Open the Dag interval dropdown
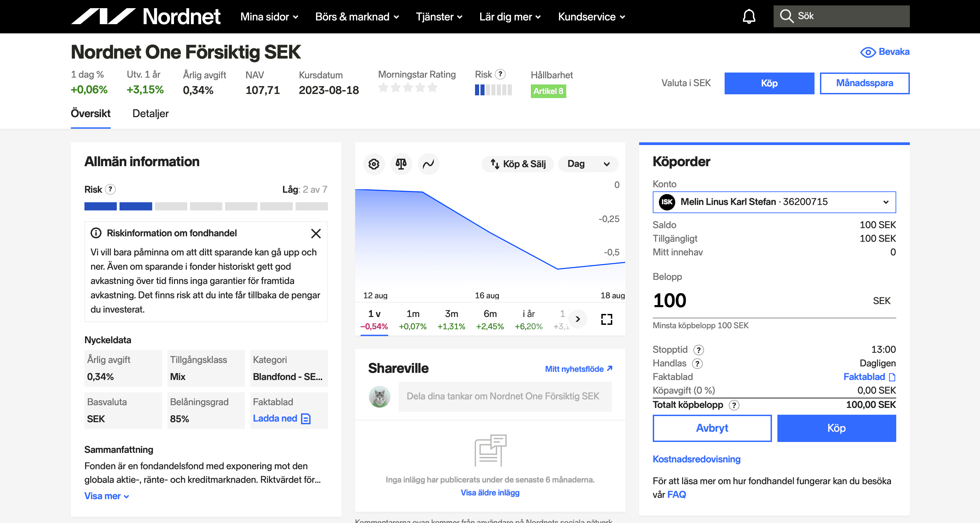This screenshot has width=980, height=523. point(588,164)
